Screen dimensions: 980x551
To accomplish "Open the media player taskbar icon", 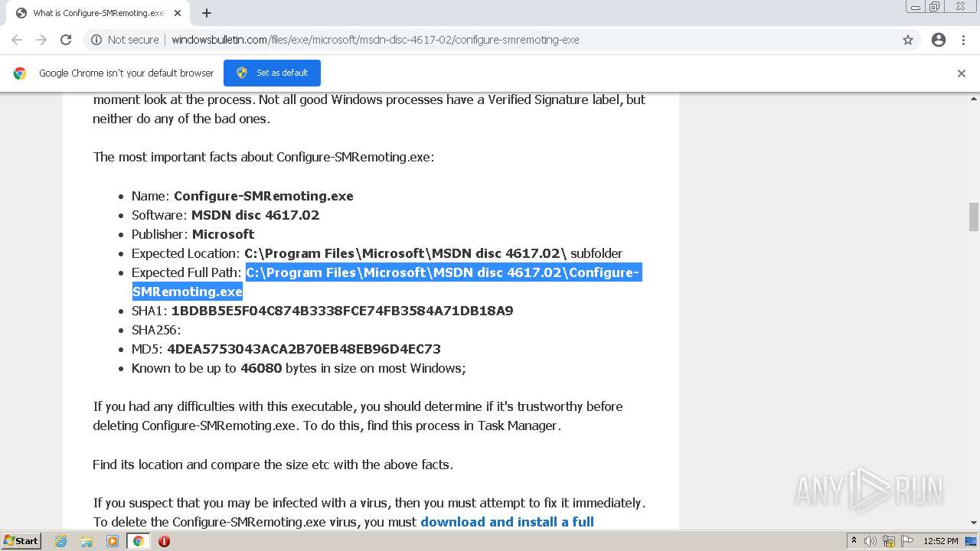I will pos(113,541).
